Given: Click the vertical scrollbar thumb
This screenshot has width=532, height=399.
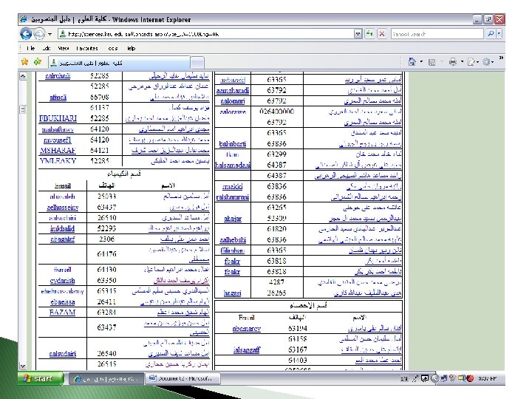Looking at the screenshot, I should coord(22,109).
